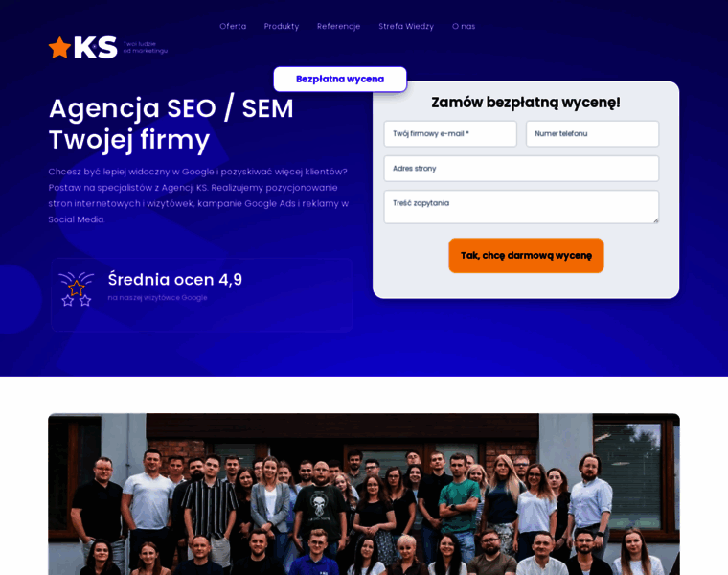Click the Średnia ocen 4,9 heading
This screenshot has height=575, width=728.
click(175, 280)
